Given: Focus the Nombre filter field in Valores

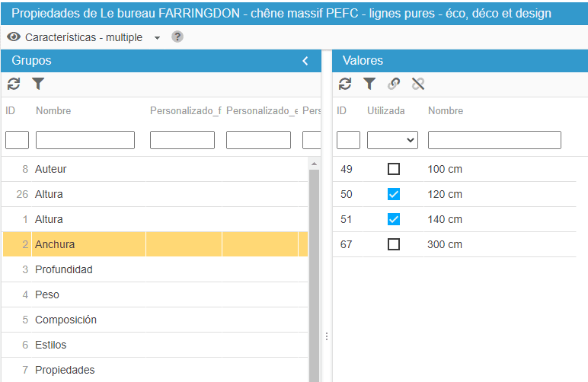Looking at the screenshot, I should click(494, 140).
